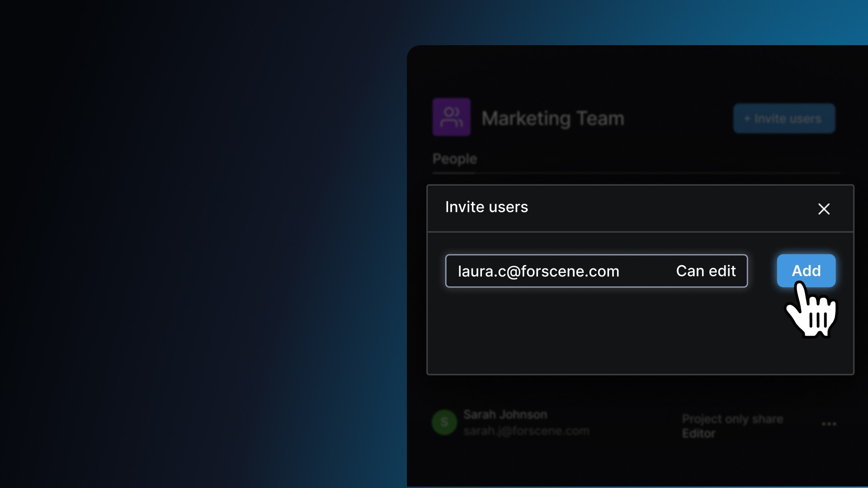Click the purple Marketing Team group icon
Image resolution: width=868 pixels, height=488 pixels.
coord(451,117)
